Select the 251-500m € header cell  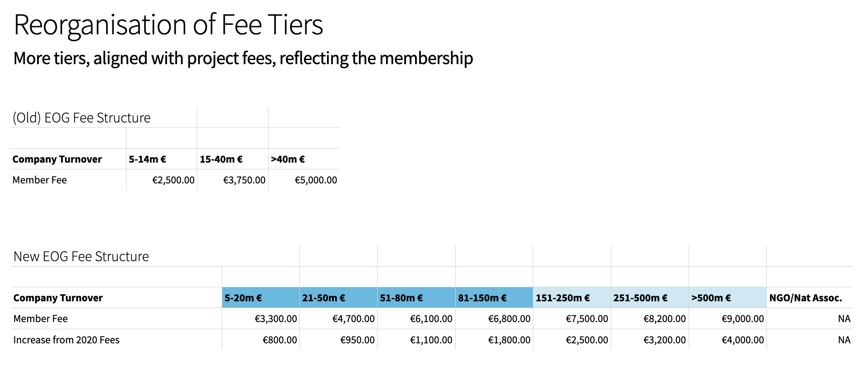649,298
